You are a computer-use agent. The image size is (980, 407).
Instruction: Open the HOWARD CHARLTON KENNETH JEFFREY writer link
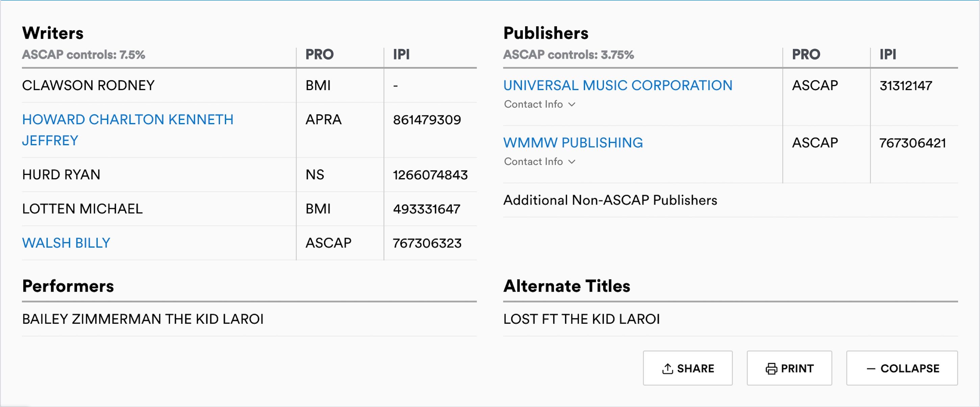coord(128,119)
